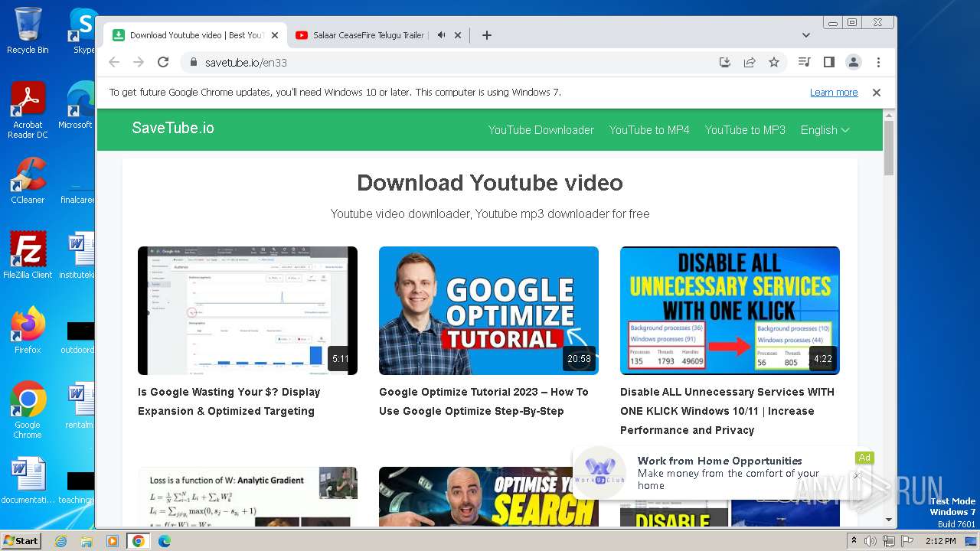
Task: Mute audio on Salaar trailer tab
Action: 441,35
